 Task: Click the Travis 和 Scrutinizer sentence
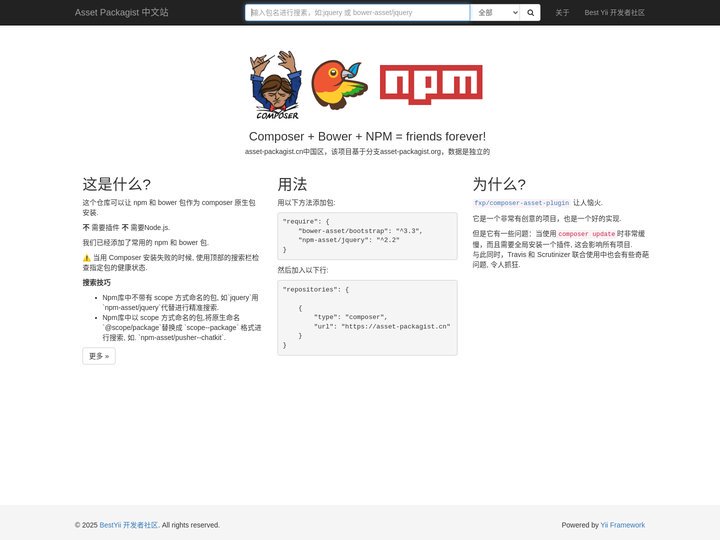561,259
